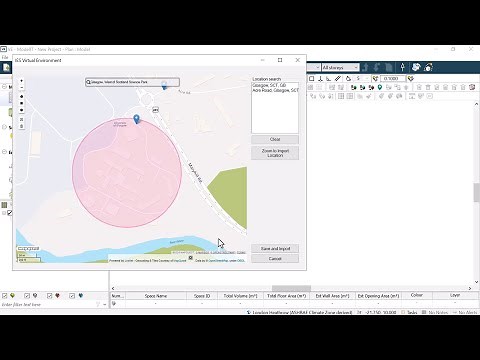This screenshot has height=360, width=480.
Task: Click the edit shapes tool on map toolbar
Action: (22, 119)
